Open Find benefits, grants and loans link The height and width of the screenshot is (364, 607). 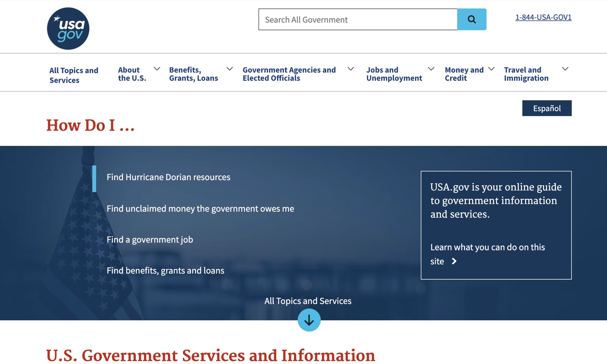click(x=166, y=271)
